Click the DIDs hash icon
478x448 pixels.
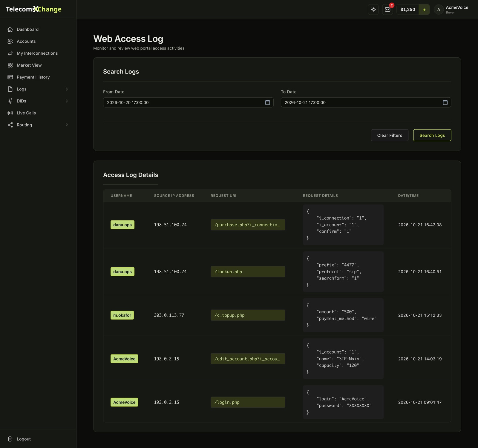[x=10, y=101]
